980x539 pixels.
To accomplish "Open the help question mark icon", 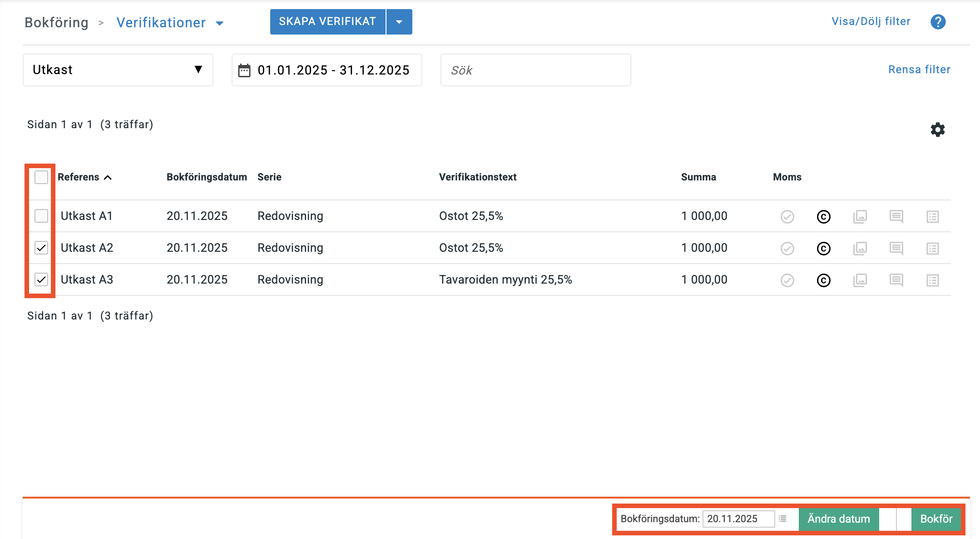I will click(938, 22).
